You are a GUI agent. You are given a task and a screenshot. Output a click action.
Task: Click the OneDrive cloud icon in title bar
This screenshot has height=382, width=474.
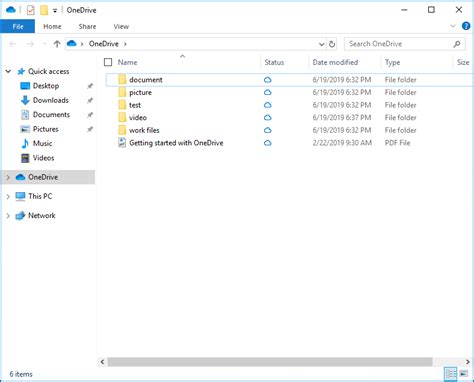(x=11, y=10)
